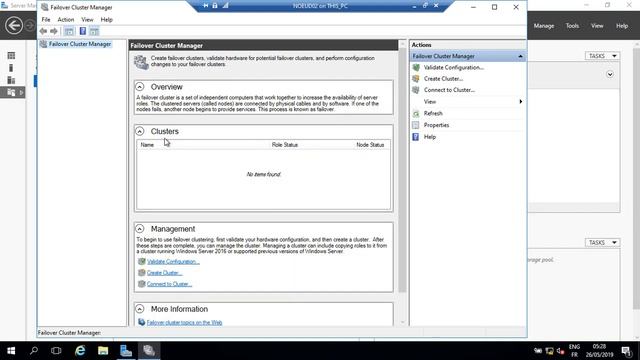The width and height of the screenshot is (640, 360).
Task: Open the Windows Start menu
Action: pos(11,351)
